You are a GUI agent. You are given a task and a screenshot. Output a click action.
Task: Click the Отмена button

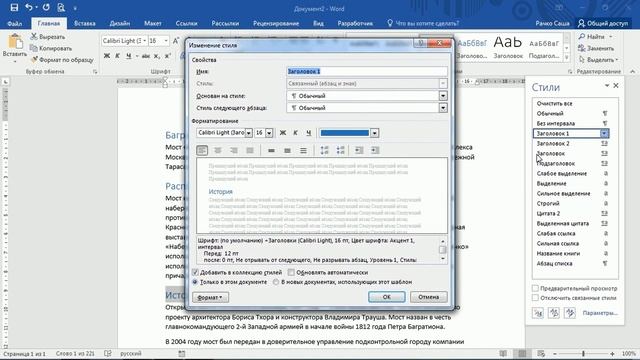click(x=429, y=297)
